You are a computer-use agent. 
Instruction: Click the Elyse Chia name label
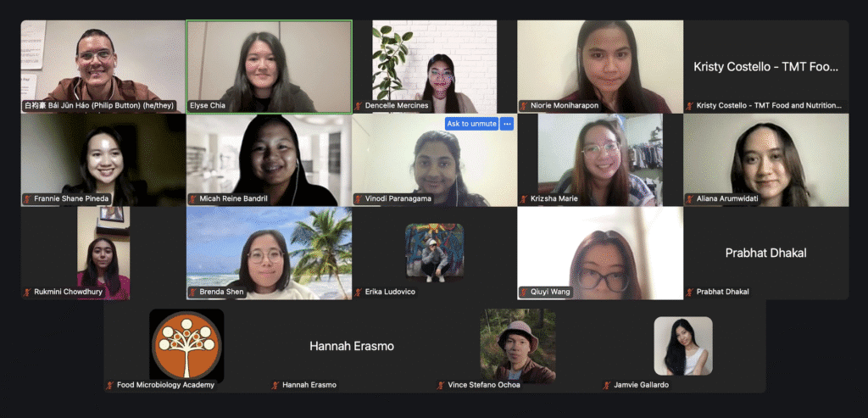point(207,105)
